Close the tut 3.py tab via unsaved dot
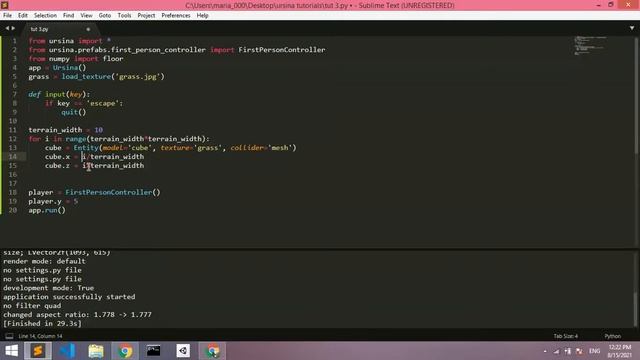 pos(88,29)
